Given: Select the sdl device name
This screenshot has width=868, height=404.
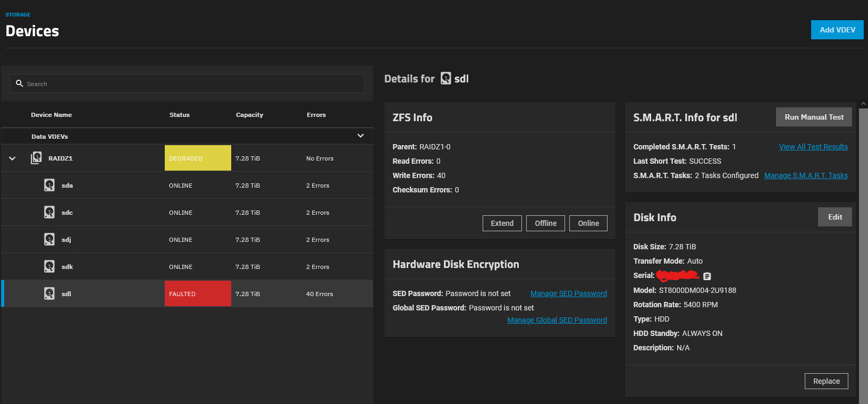Looking at the screenshot, I should click(x=66, y=294).
